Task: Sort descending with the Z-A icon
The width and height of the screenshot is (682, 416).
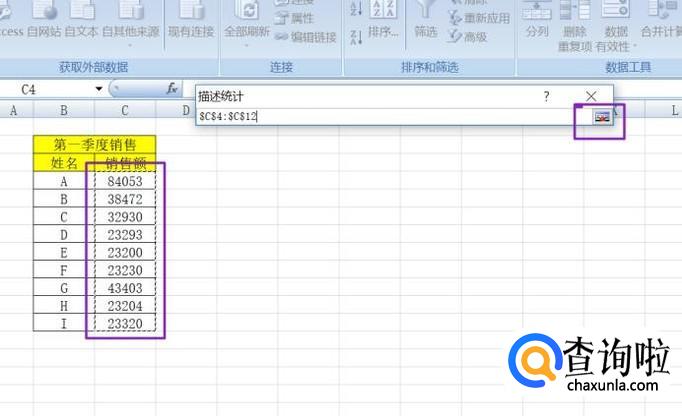Action: (x=357, y=36)
